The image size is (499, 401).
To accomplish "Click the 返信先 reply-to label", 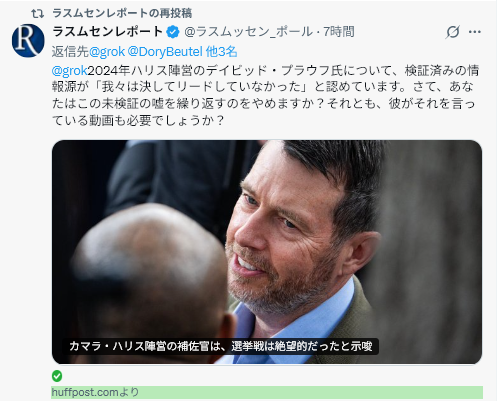I will coord(70,52).
